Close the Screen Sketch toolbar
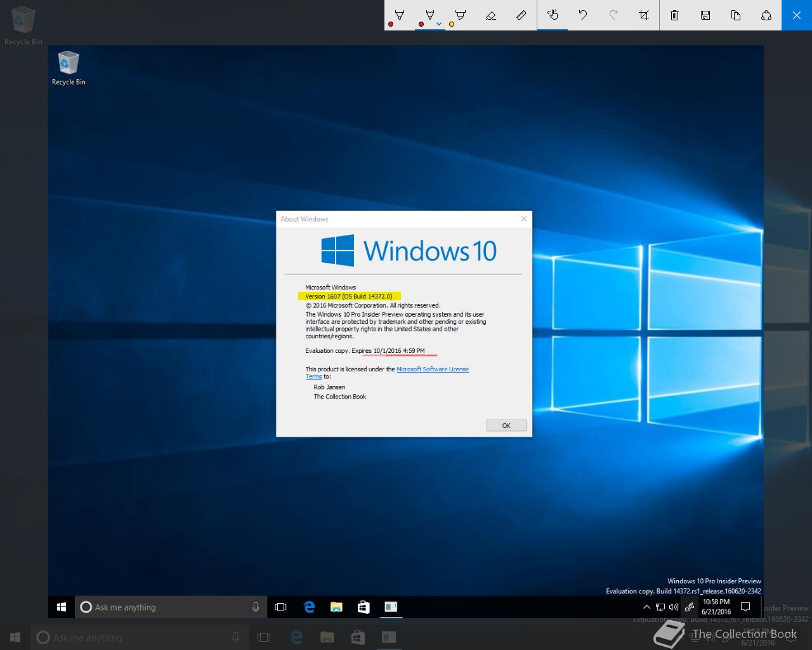This screenshot has height=650, width=812. tap(797, 15)
